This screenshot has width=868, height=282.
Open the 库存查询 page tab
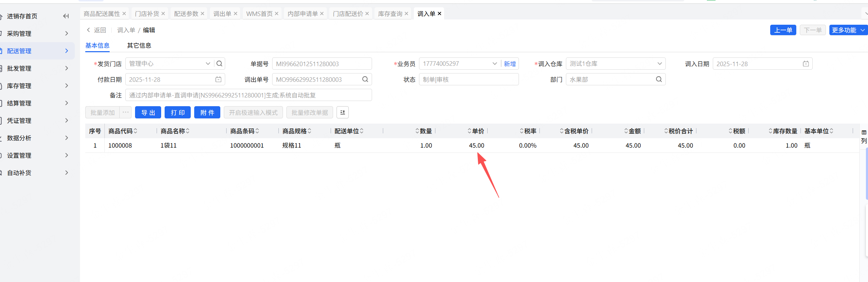coord(390,14)
